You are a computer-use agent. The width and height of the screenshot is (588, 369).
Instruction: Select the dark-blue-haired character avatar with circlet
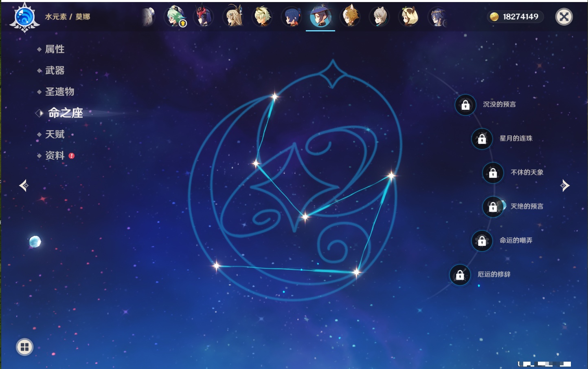pyautogui.click(x=438, y=17)
